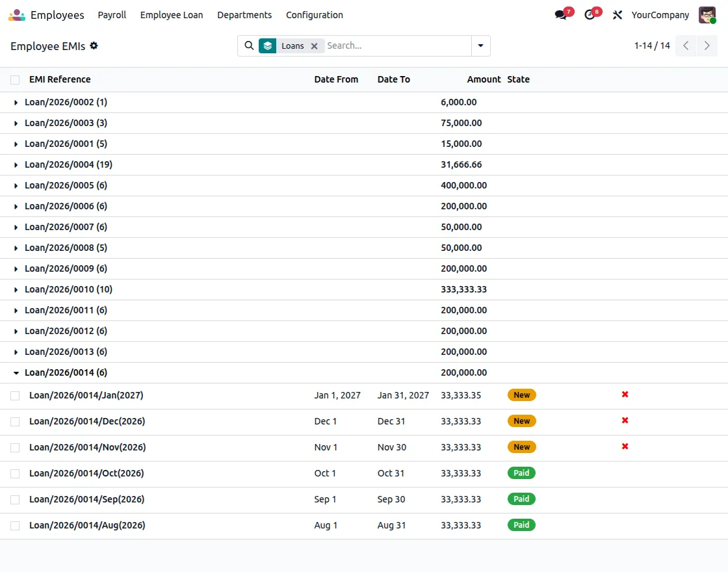Open the Payroll menu
728x572 pixels.
[x=112, y=15]
